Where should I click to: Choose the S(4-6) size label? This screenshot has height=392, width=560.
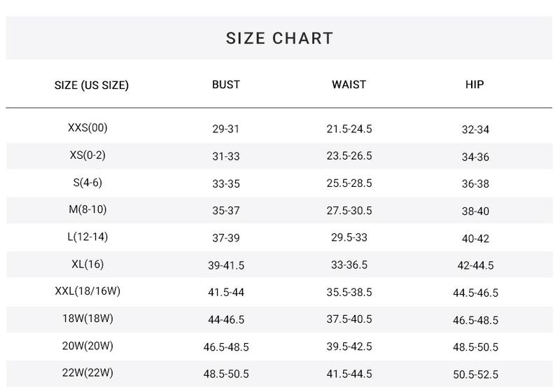87,183
